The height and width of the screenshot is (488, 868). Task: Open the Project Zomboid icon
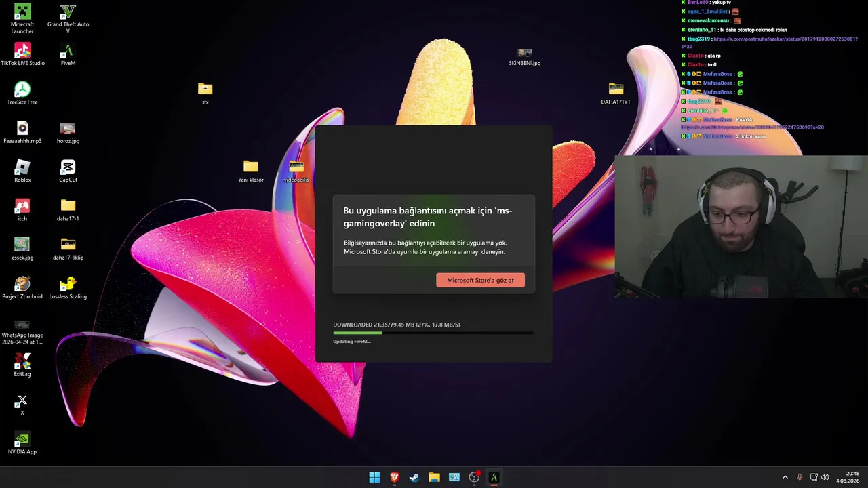tap(22, 287)
